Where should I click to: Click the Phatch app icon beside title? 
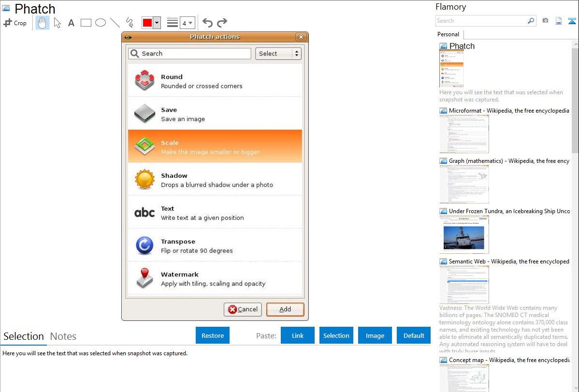point(6,8)
